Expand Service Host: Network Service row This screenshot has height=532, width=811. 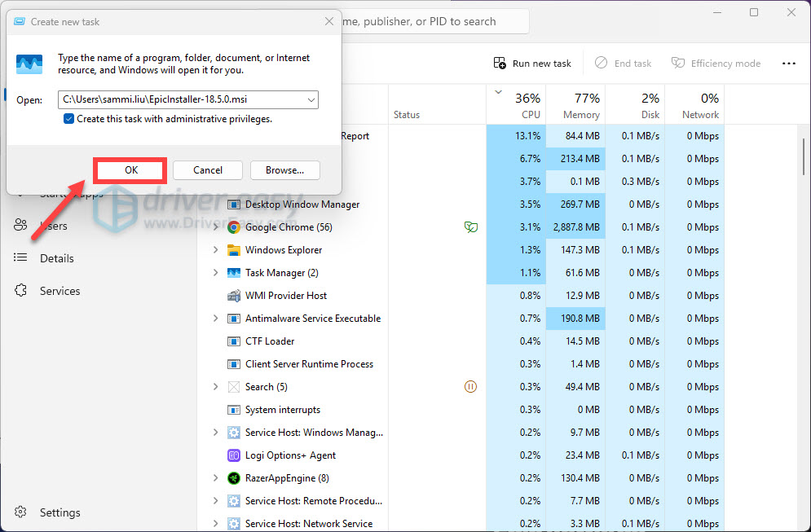pos(216,524)
